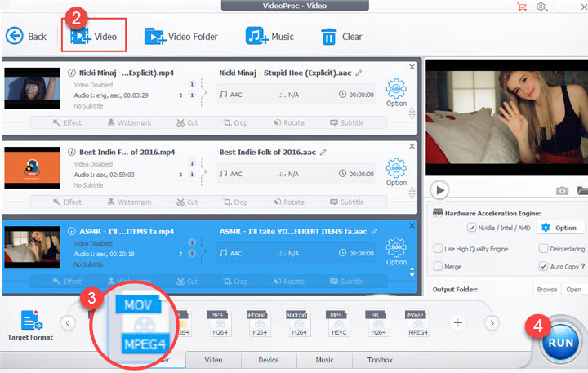This screenshot has height=373, width=588.
Task: Switch to the Video tab
Action: tap(213, 360)
